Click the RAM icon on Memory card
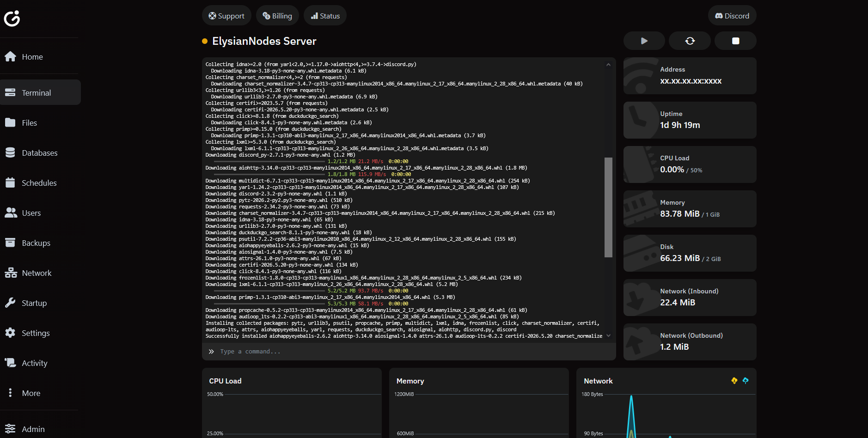The image size is (868, 438). 641,209
